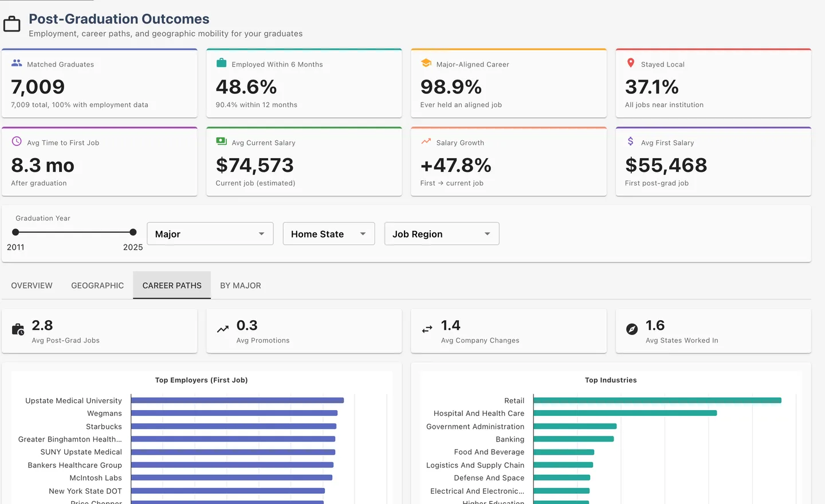Click the dollar sign icon on Avg First Salary

tap(631, 141)
